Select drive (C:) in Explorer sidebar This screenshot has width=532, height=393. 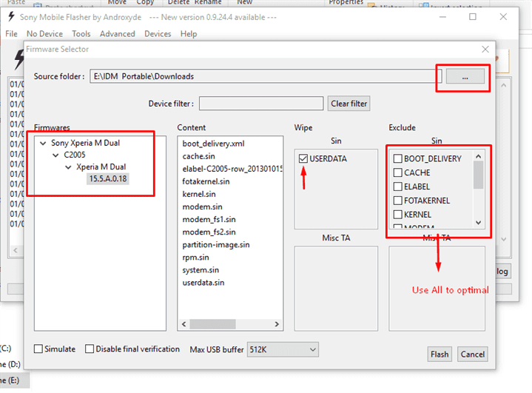coord(6,349)
